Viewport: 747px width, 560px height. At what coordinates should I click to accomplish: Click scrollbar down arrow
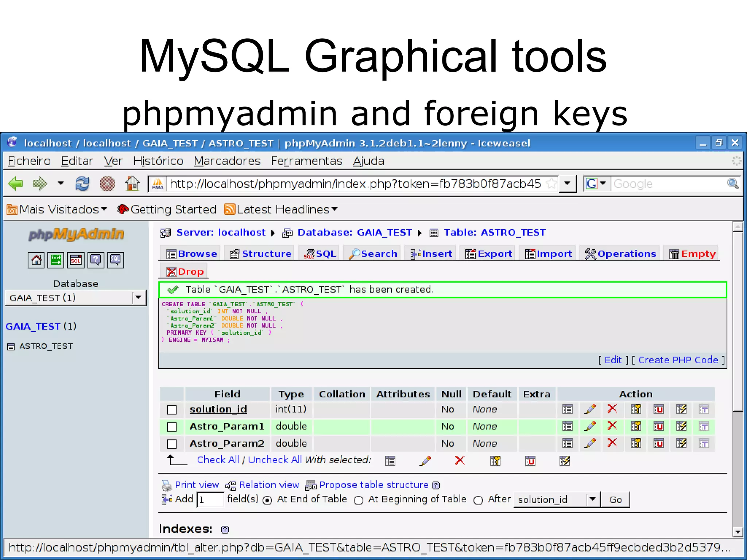tap(738, 532)
